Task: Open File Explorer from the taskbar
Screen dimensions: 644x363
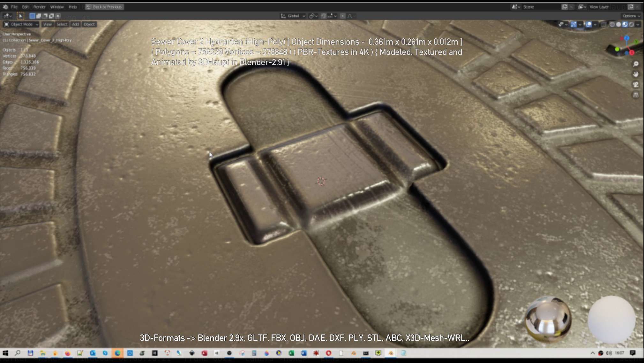Action: [43, 353]
